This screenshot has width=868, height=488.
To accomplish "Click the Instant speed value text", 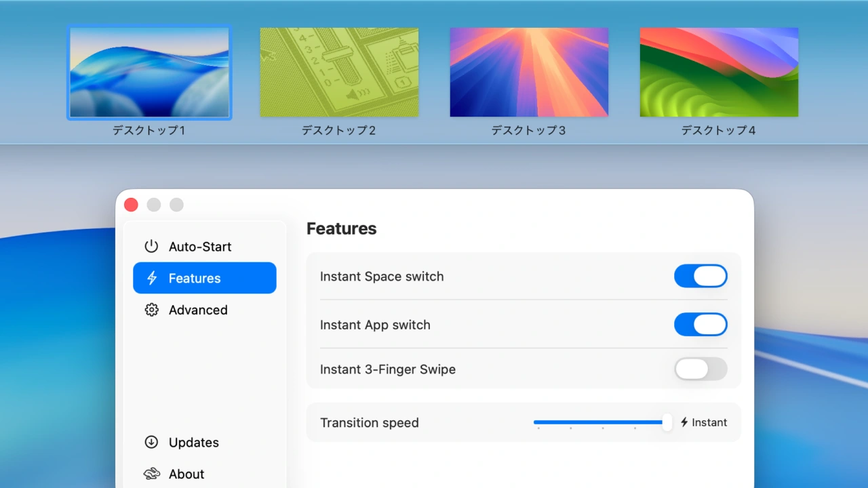I will click(x=709, y=422).
